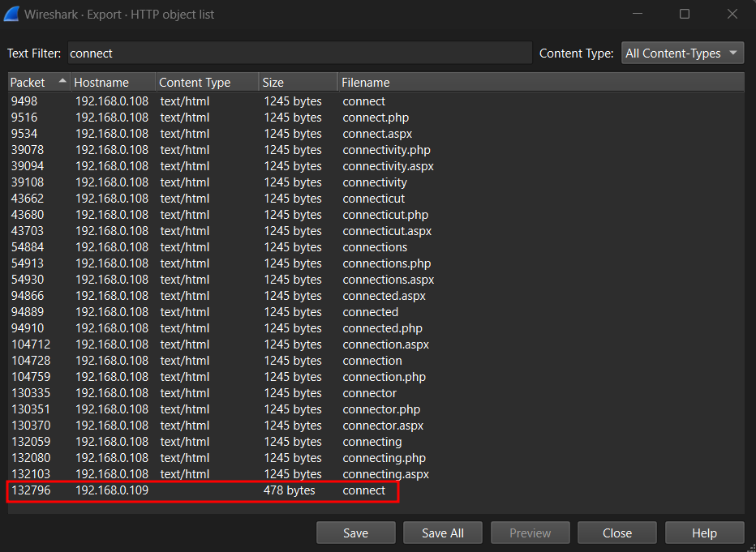The image size is (756, 552).
Task: Select the connect.php filename row
Action: 376,118
